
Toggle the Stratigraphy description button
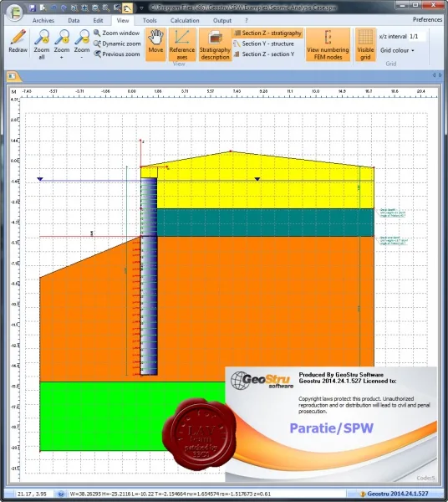click(x=215, y=44)
